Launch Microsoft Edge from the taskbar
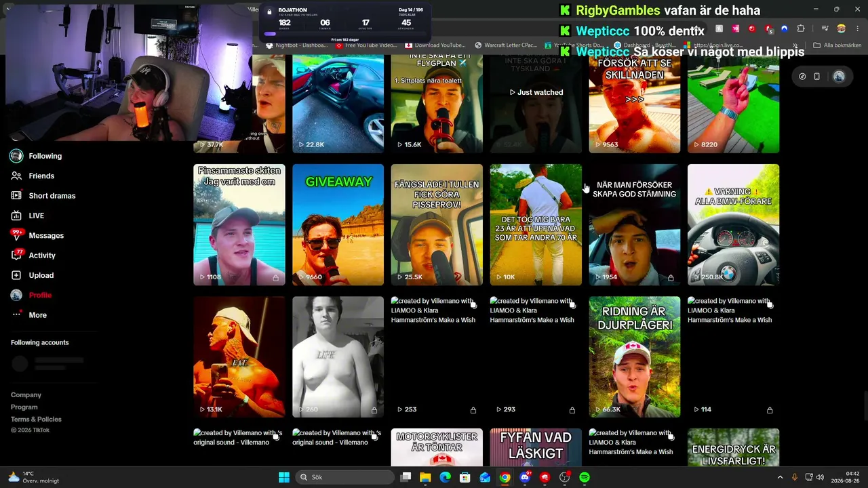Image resolution: width=868 pixels, height=488 pixels. (445, 477)
